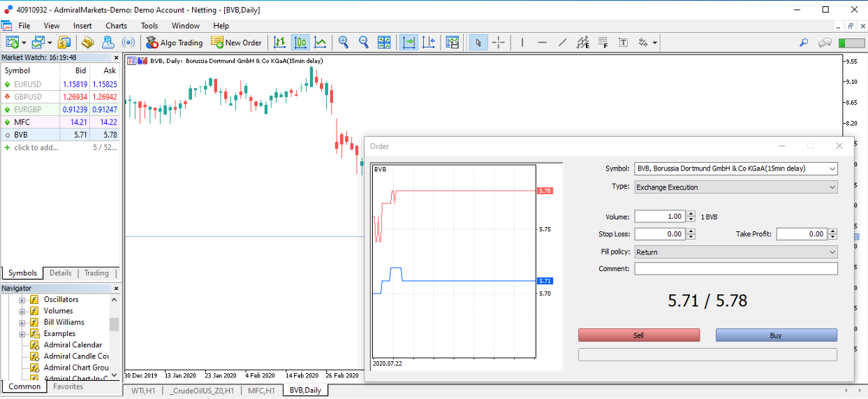Image resolution: width=868 pixels, height=399 pixels.
Task: Click the red Sell button
Action: (639, 335)
